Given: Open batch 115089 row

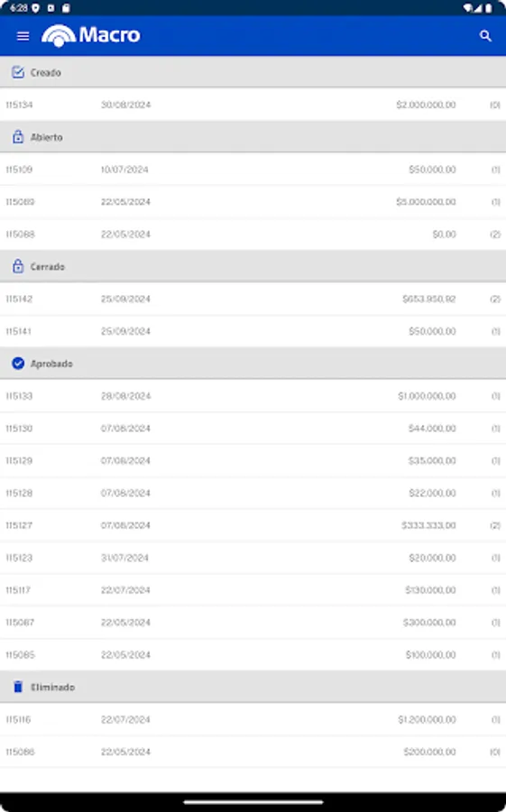Looking at the screenshot, I should tap(253, 201).
